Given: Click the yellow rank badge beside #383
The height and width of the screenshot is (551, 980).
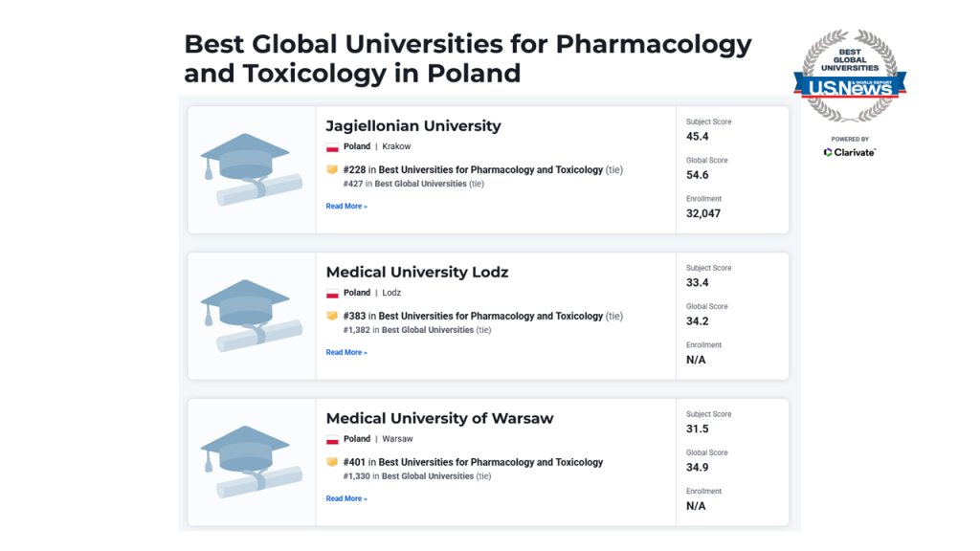Looking at the screenshot, I should coord(332,316).
